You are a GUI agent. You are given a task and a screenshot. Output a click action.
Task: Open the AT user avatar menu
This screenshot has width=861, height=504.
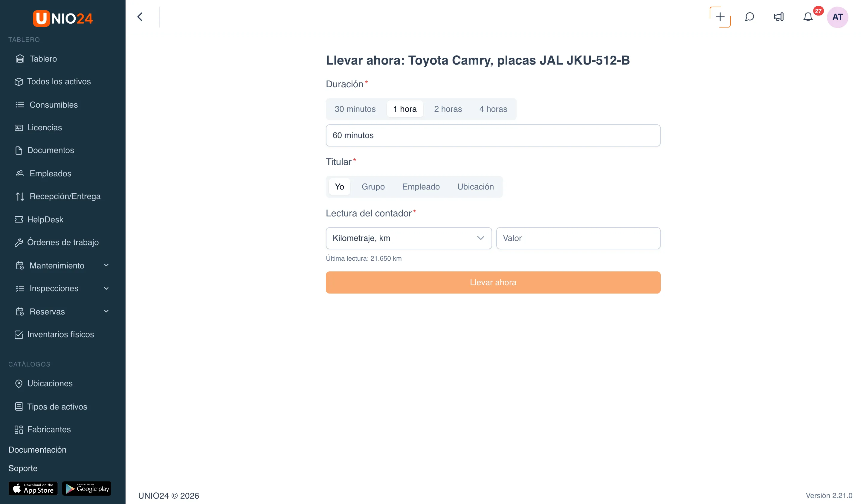point(837,17)
